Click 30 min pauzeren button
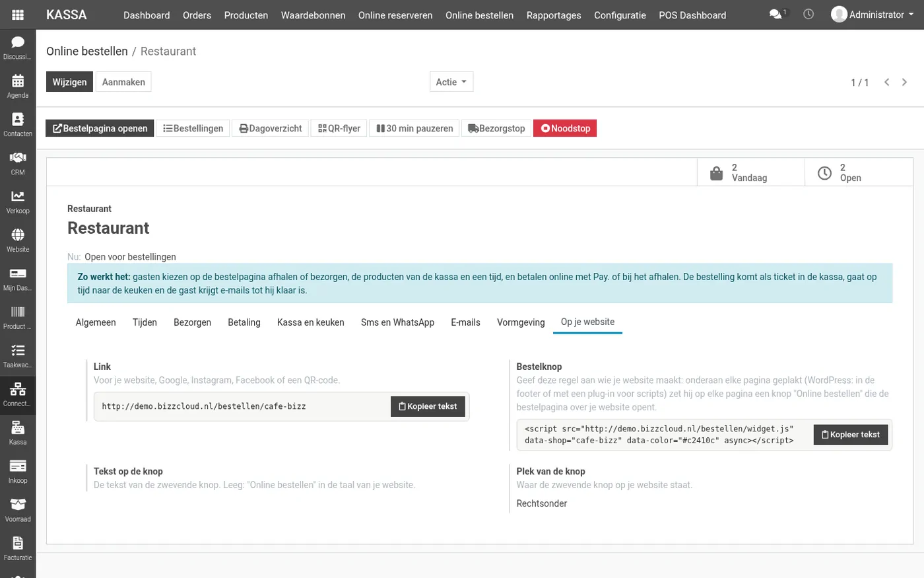The image size is (924, 578). 414,128
